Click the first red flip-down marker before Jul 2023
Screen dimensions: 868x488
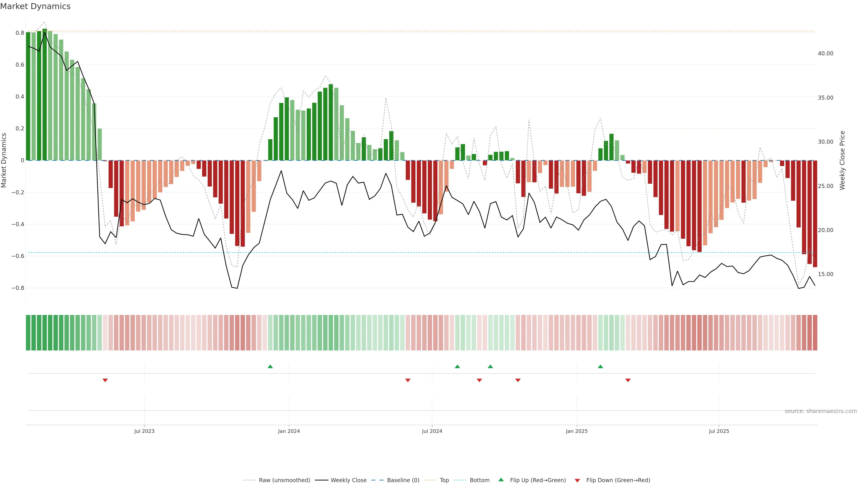(105, 380)
